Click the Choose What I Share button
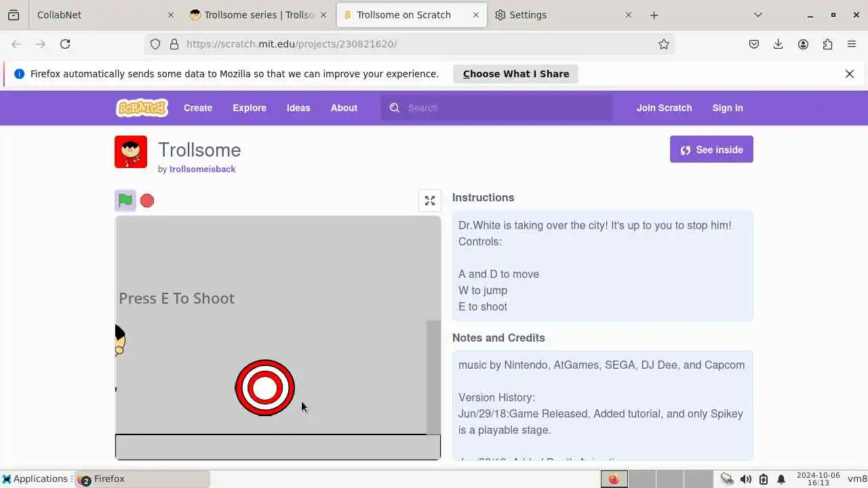The image size is (868, 488). point(515,74)
